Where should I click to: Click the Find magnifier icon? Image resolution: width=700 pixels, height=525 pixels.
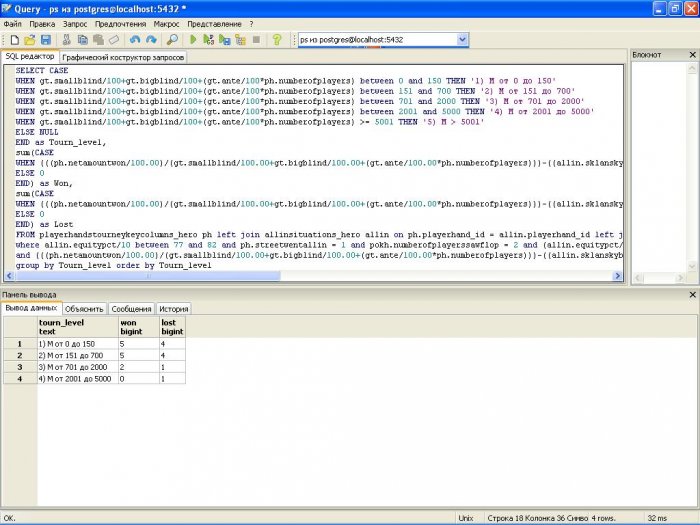coord(172,40)
